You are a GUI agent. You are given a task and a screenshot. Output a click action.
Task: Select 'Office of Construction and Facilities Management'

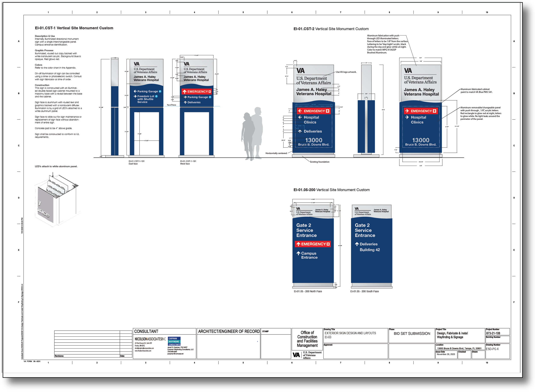point(307,339)
